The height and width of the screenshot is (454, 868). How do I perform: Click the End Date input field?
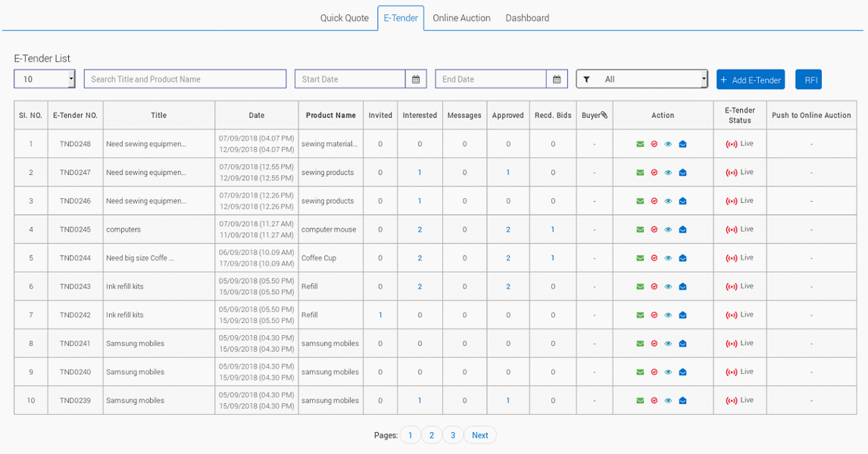[x=491, y=79]
